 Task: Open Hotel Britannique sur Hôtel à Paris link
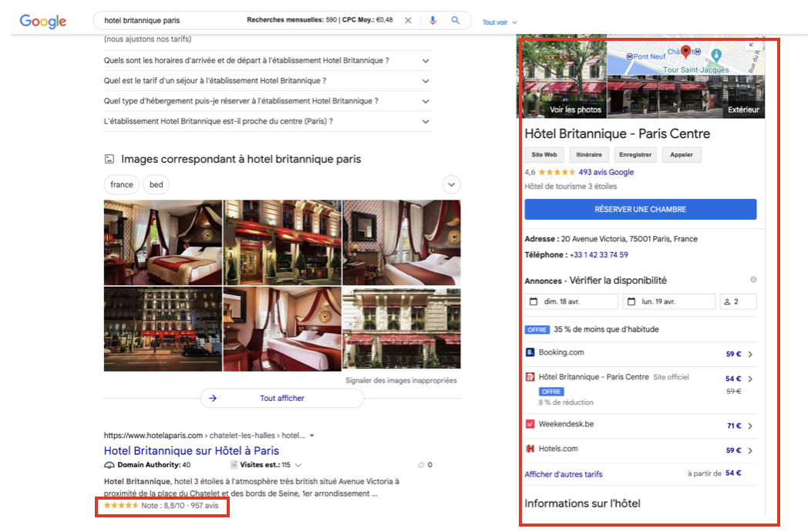[x=191, y=450]
